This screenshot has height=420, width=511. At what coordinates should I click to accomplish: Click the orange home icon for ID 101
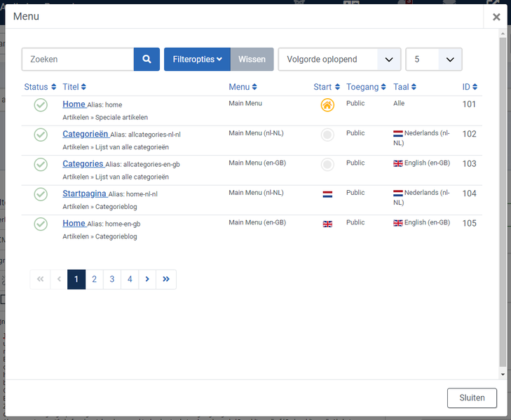[x=327, y=105]
